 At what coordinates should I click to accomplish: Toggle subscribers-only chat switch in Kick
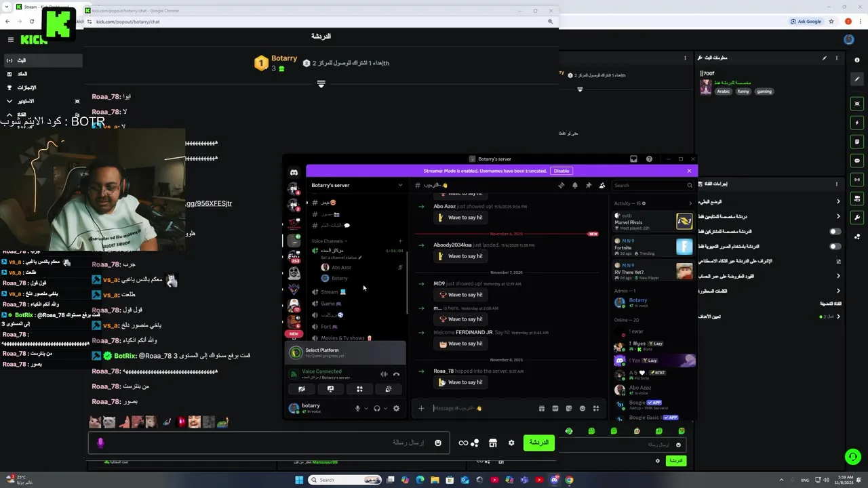pyautogui.click(x=835, y=231)
